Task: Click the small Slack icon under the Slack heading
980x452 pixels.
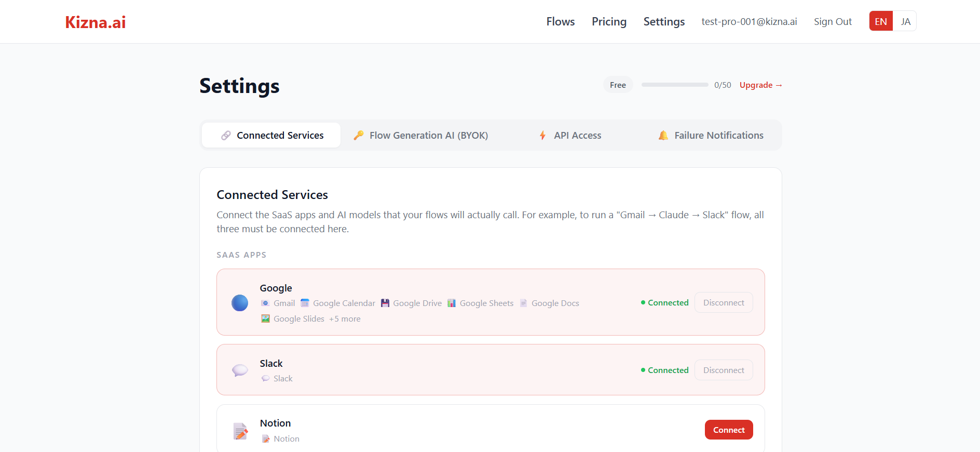Action: [265, 378]
